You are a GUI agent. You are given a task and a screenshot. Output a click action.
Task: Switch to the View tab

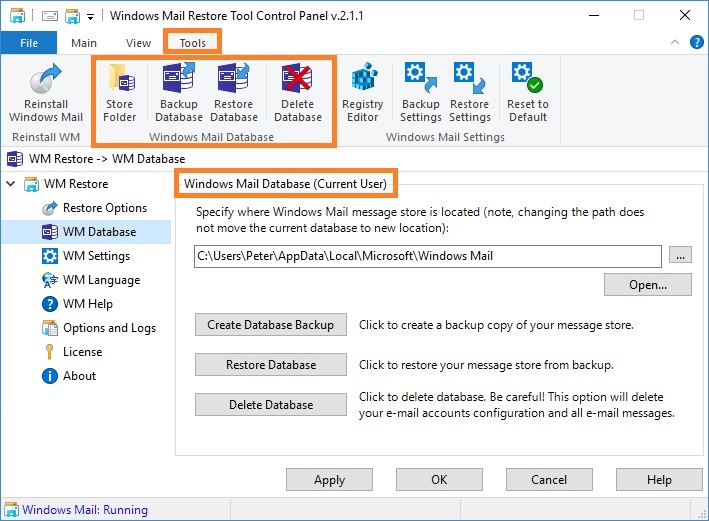click(x=138, y=43)
